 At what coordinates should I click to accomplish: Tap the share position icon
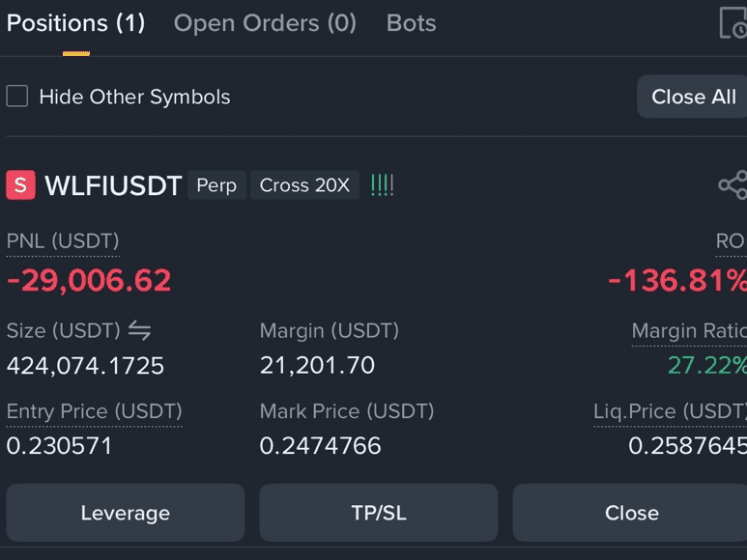pos(733,184)
